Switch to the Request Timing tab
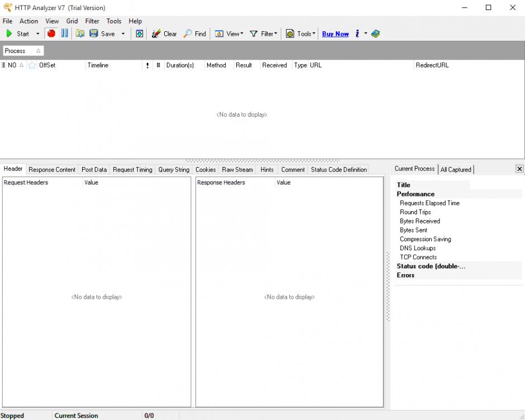This screenshot has width=525, height=420. pos(132,169)
